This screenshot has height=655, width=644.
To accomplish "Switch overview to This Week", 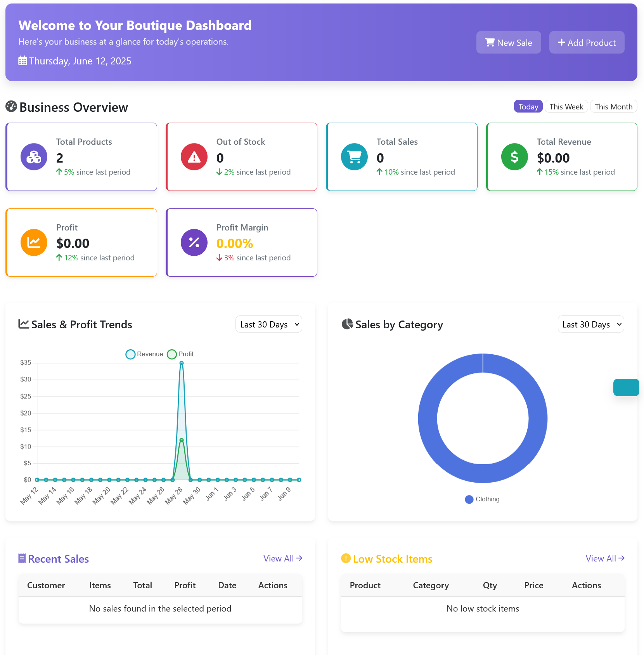I will [x=566, y=107].
